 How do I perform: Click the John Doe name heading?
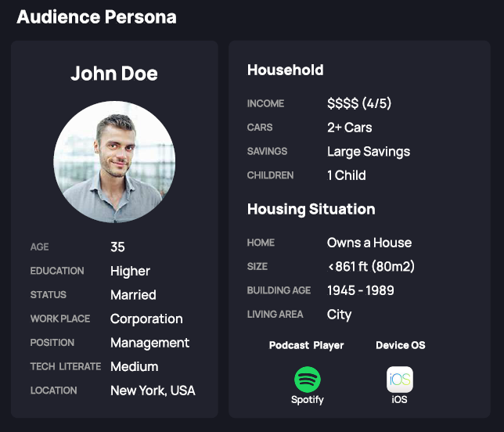tap(114, 74)
